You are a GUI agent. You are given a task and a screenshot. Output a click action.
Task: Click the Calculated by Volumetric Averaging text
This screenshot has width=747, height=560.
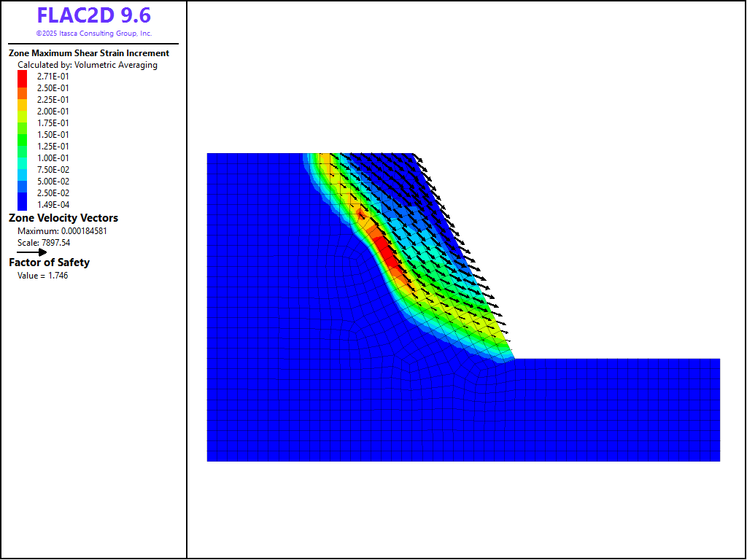(x=88, y=65)
